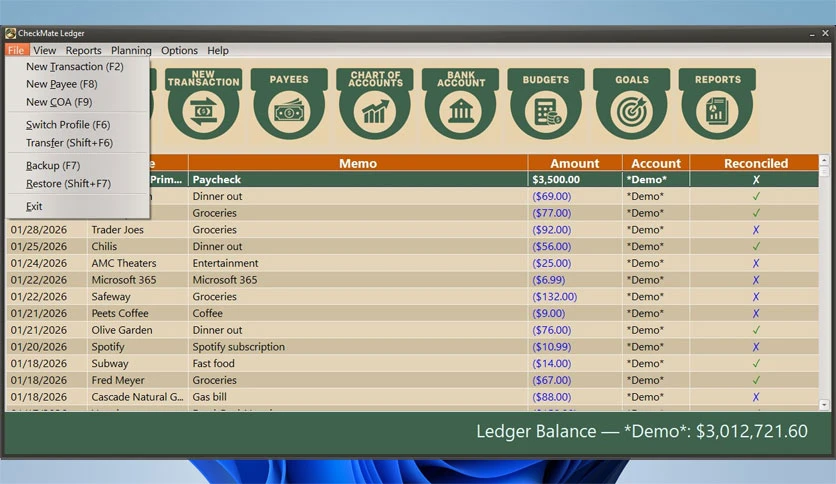Toggle reconciled checkmark for Olive Garden row
The image size is (836, 484).
(x=755, y=330)
